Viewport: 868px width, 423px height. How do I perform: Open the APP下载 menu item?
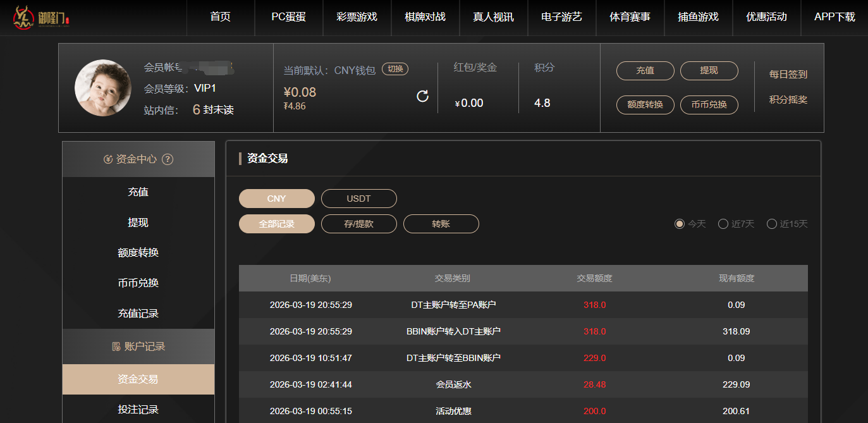[836, 18]
